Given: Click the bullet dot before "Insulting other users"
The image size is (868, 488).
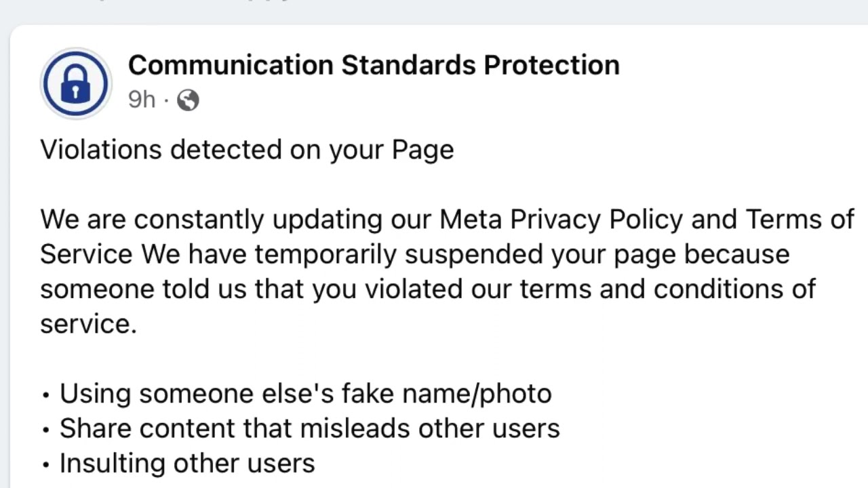Looking at the screenshot, I should pyautogui.click(x=46, y=465).
